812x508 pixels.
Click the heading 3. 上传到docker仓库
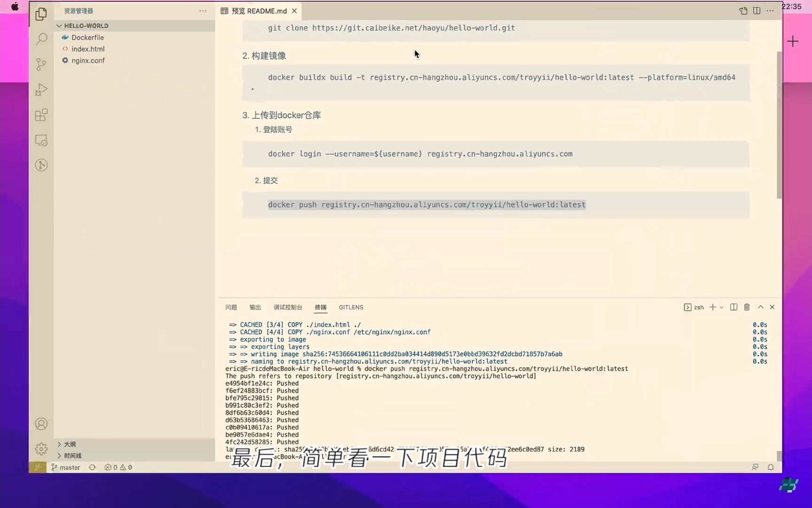[x=281, y=115]
